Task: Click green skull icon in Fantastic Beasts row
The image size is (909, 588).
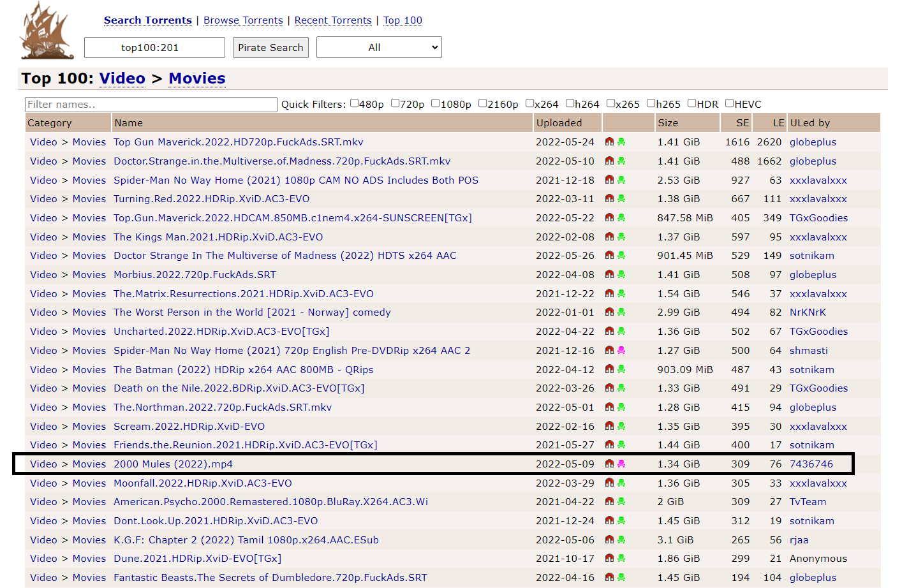Action: [x=621, y=578]
